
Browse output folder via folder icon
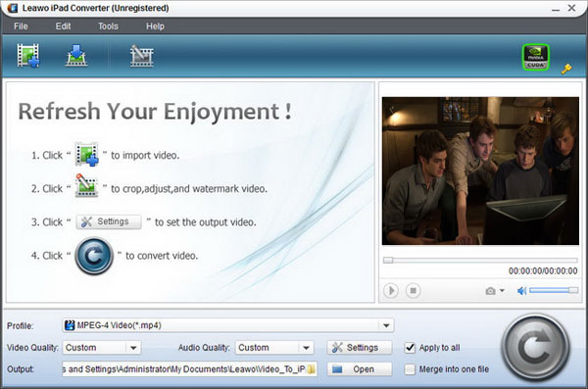coord(311,369)
